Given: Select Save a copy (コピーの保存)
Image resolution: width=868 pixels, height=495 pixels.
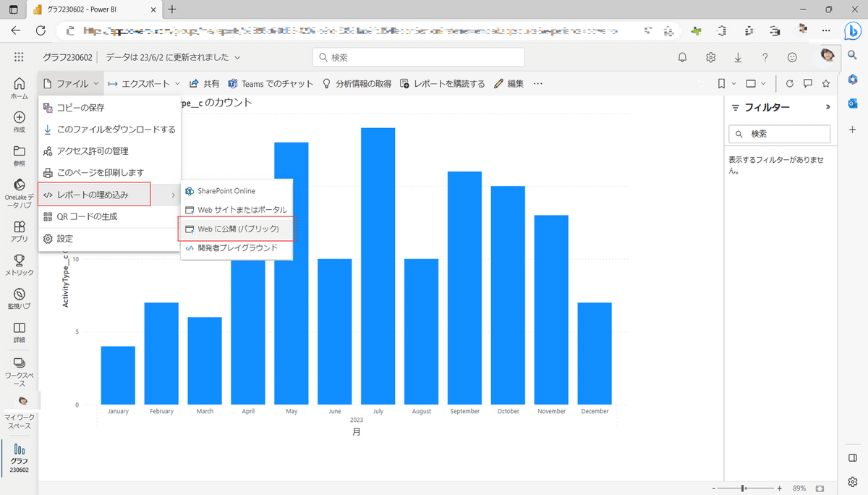Looking at the screenshot, I should point(109,108).
